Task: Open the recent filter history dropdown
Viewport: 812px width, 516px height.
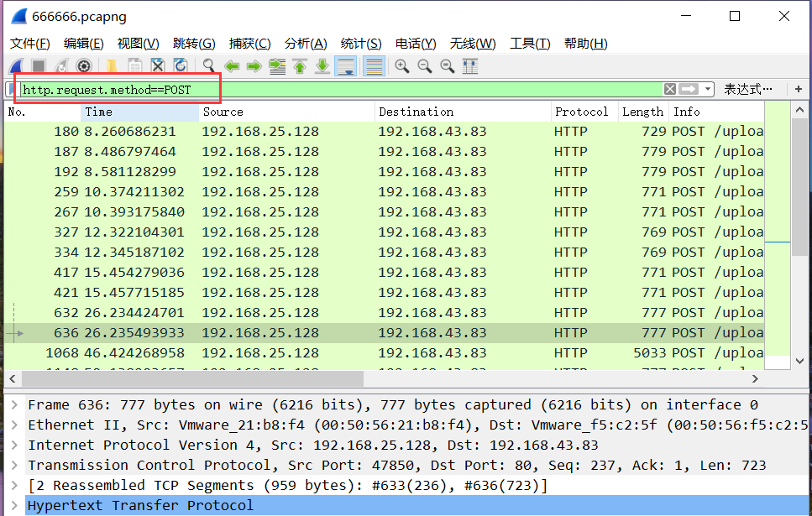Action: tap(709, 89)
